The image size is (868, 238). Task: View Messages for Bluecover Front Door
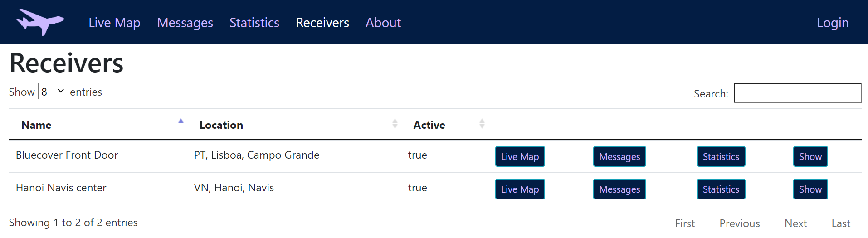(619, 156)
